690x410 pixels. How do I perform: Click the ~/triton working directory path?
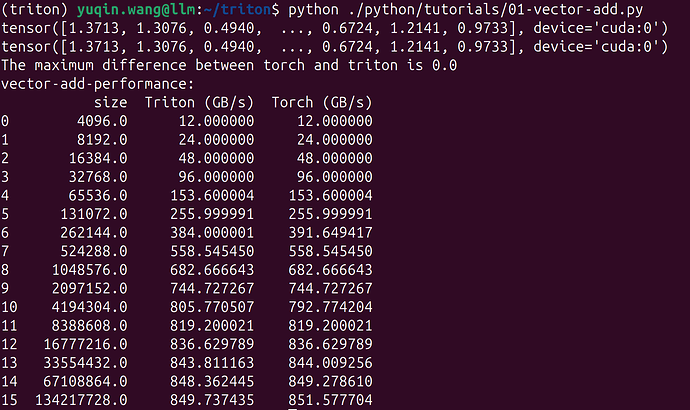pyautogui.click(x=244, y=11)
